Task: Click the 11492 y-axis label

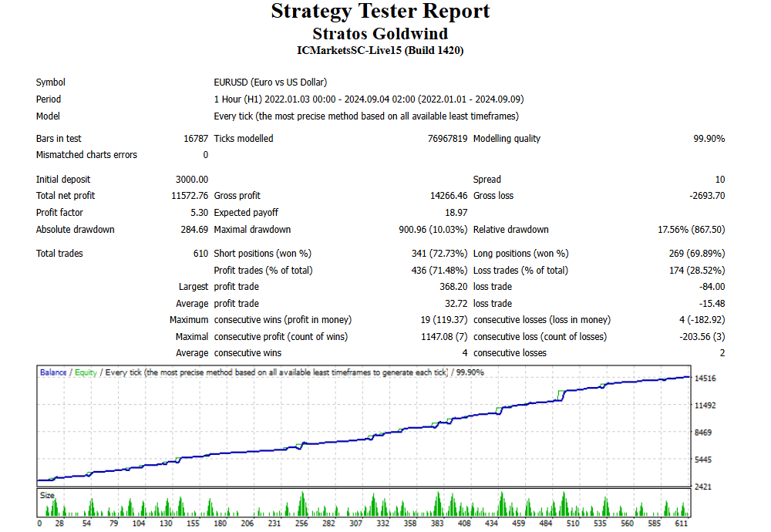Action: click(705, 405)
